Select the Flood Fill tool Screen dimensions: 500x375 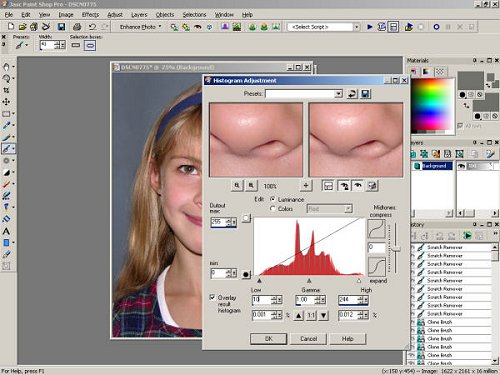coord(6,219)
